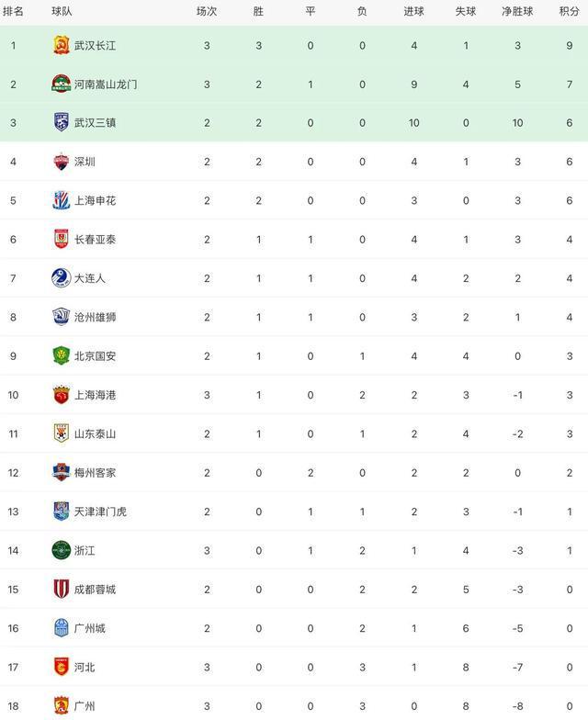Open the 浙江 green circular logo
This screenshot has height=720, width=588.
(61, 550)
